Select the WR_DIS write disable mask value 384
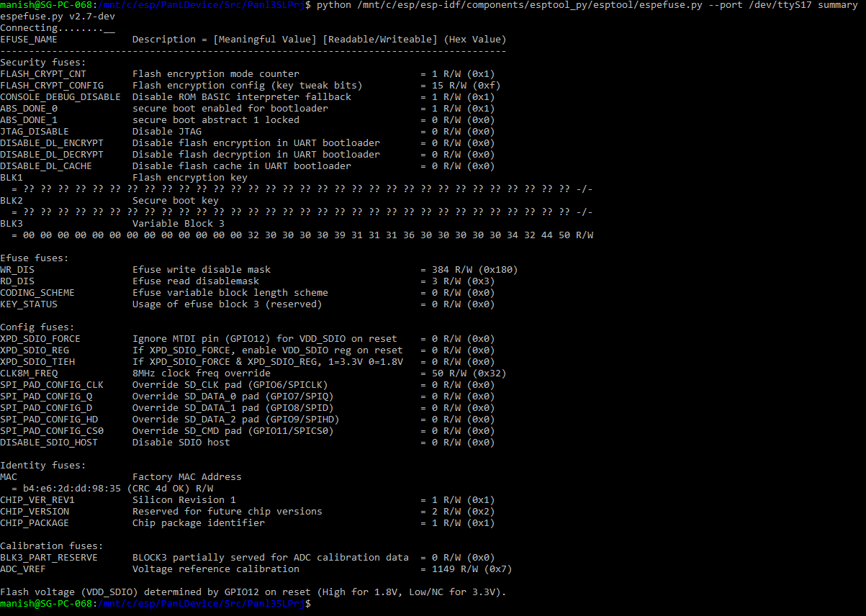Screen dimensions: 866x616 click(x=440, y=269)
